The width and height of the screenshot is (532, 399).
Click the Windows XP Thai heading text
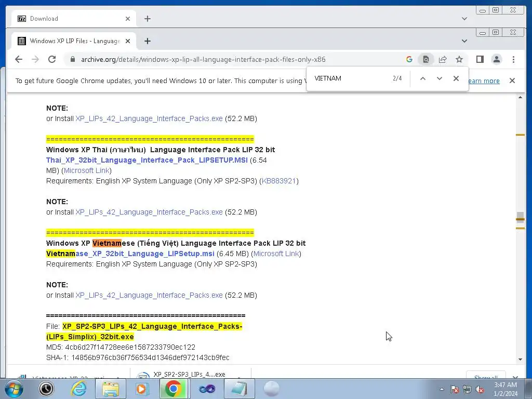161,150
